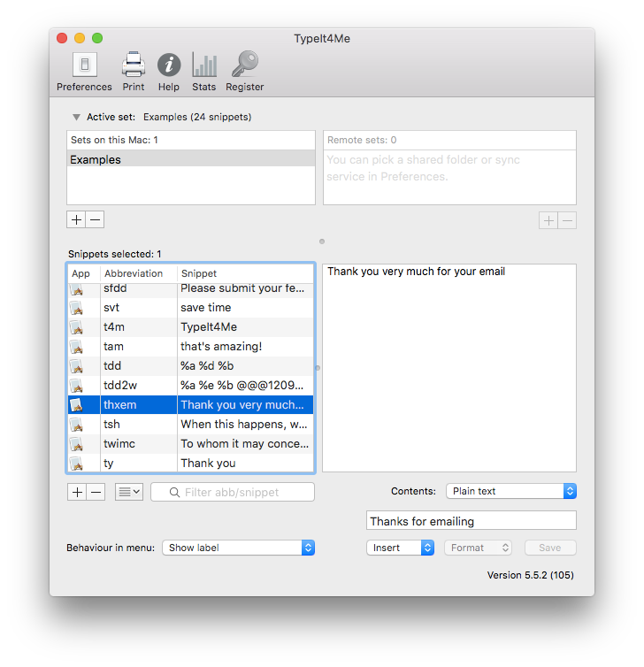Click into the snippet text editor area

click(449, 368)
